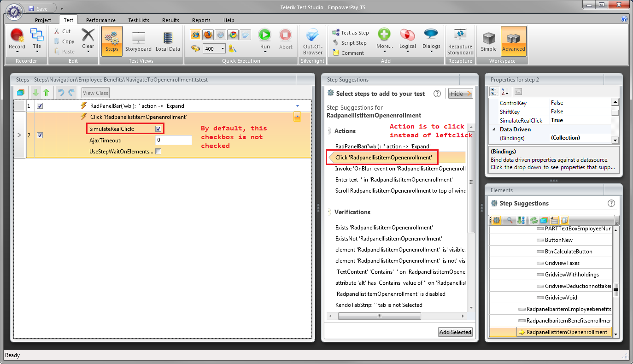The image size is (633, 364).
Task: Cut the selected step
Action: coord(62,31)
